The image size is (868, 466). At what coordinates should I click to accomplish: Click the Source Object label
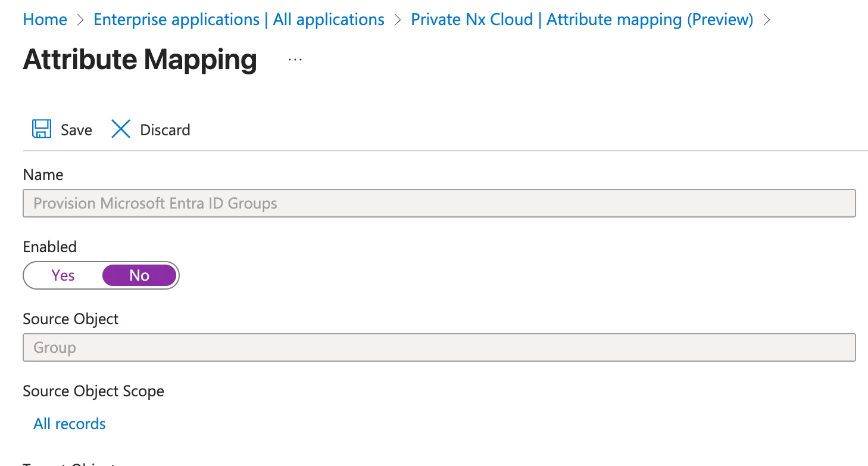click(71, 319)
